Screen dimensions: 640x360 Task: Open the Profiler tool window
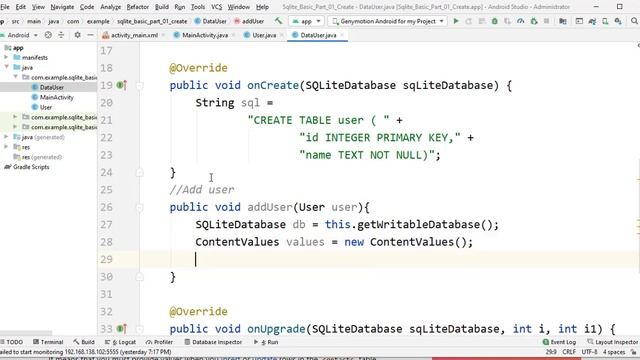(160, 342)
